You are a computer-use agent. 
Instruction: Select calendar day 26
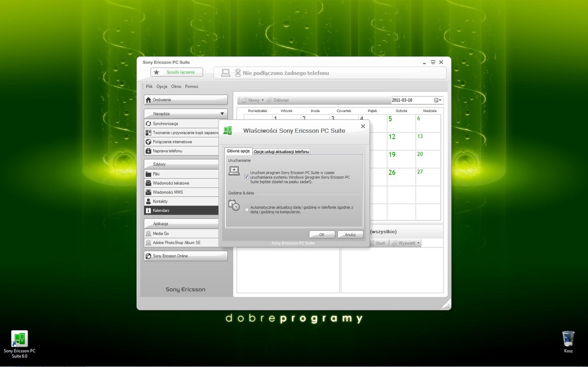[401, 177]
